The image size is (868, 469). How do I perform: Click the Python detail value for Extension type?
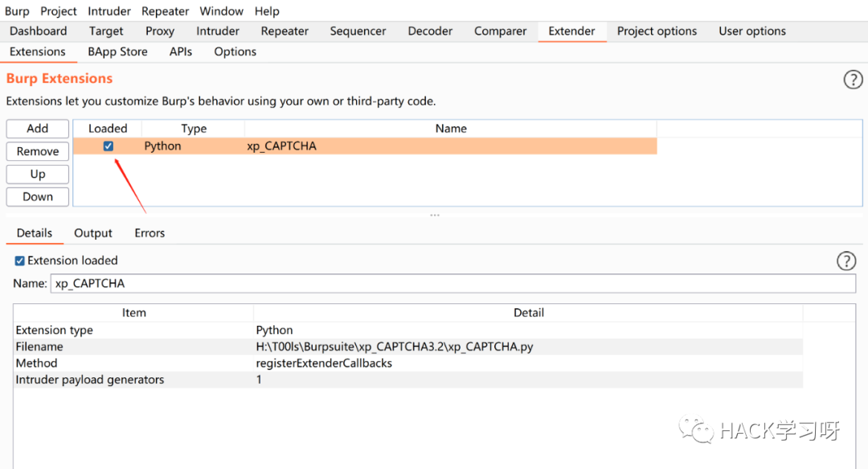[274, 331]
